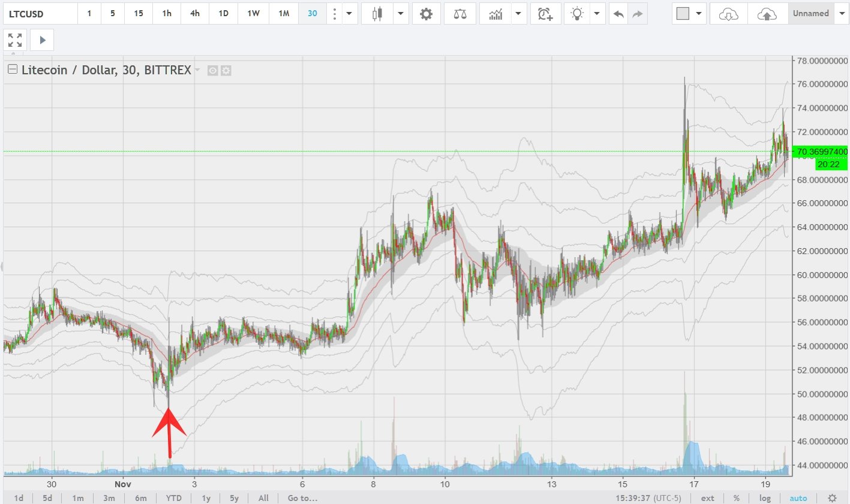850x504 pixels.
Task: Switch to the 1M interval
Action: point(284,13)
